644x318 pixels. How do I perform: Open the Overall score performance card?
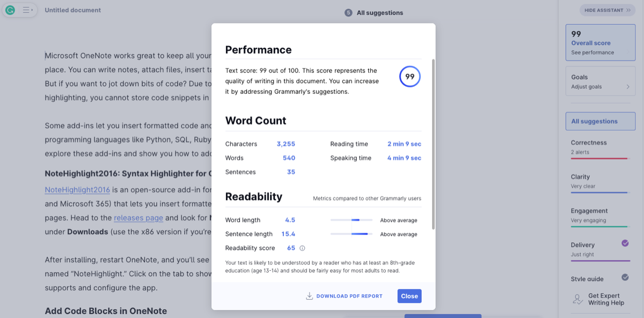pyautogui.click(x=601, y=42)
